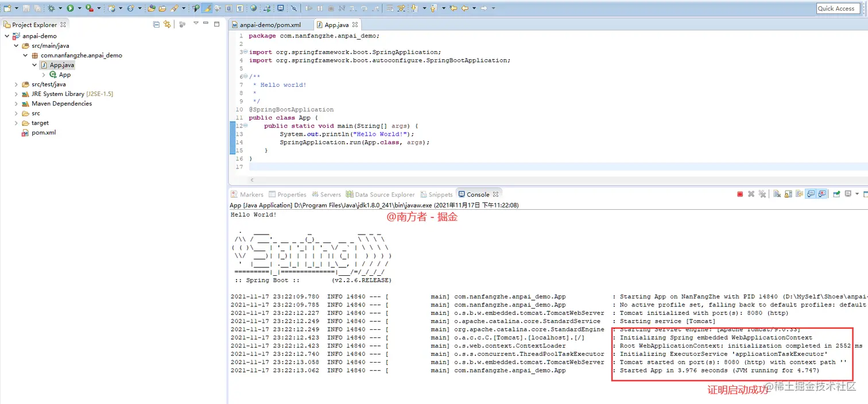Click the Run Last Tool (external tools) icon

click(x=90, y=8)
